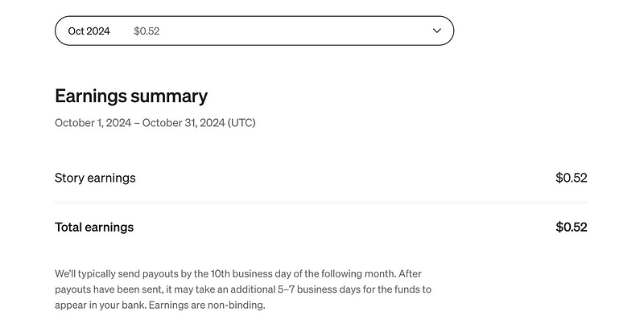
Task: Select the "October 31, 2024" end date text
Action: click(184, 123)
